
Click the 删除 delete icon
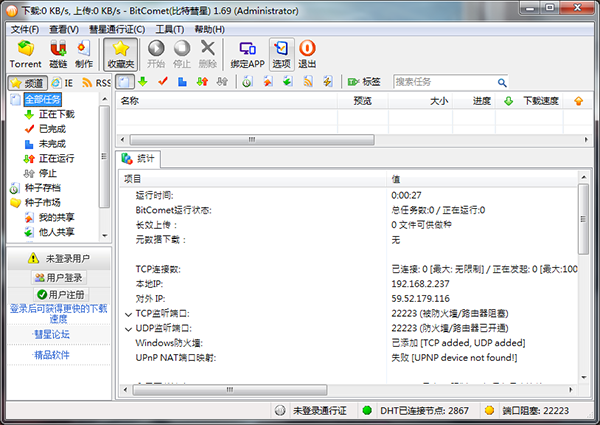(208, 54)
